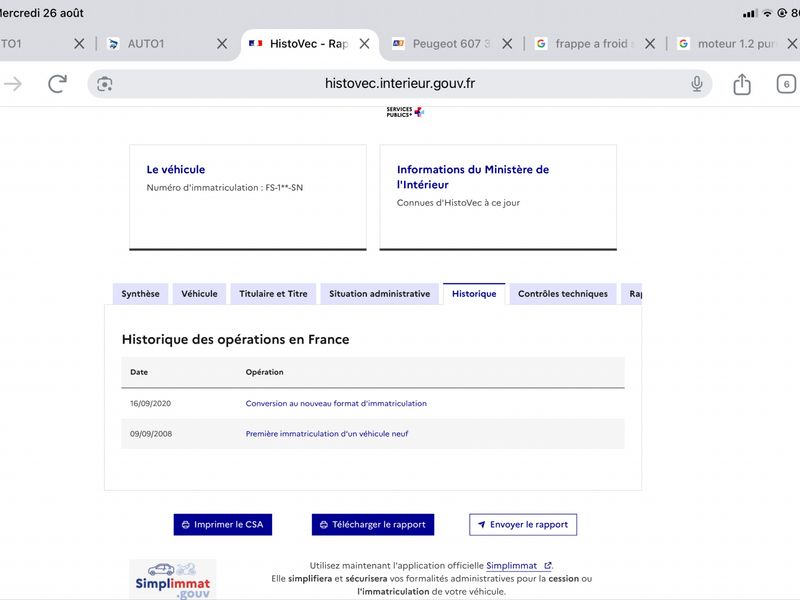Viewport: 800px width, 600px height.
Task: Open the Contrôles techniques tab
Action: 563,294
